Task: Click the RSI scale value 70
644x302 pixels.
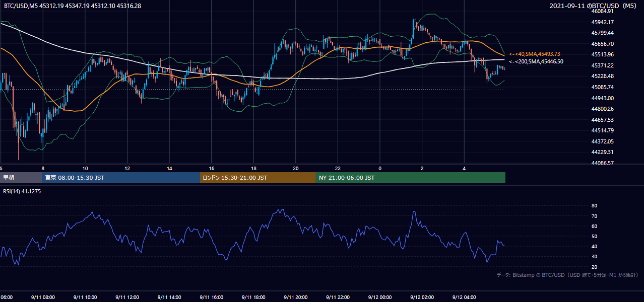Action: point(594,216)
